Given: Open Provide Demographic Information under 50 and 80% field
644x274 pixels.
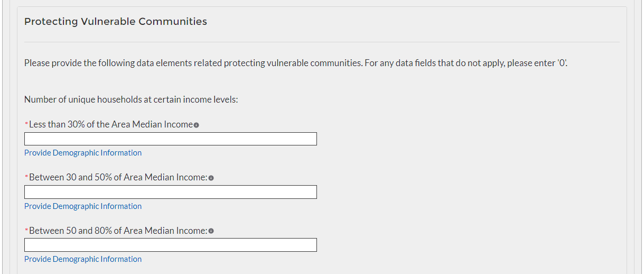Looking at the screenshot, I should click(x=83, y=259).
